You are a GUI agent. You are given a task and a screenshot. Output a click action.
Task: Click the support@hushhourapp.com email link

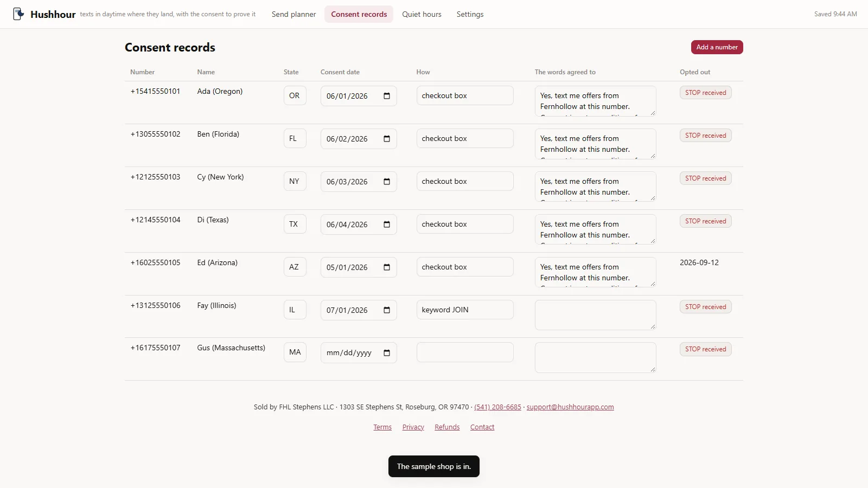[x=570, y=407]
